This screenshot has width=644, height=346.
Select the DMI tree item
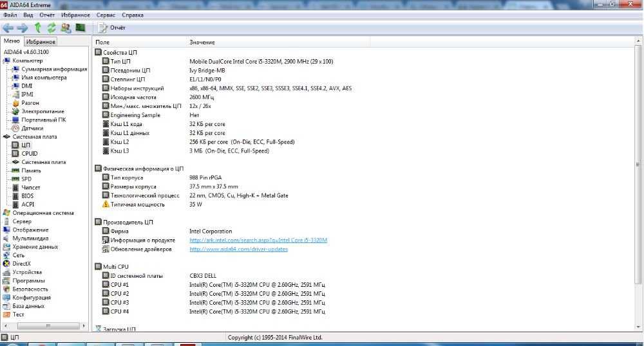[26, 86]
